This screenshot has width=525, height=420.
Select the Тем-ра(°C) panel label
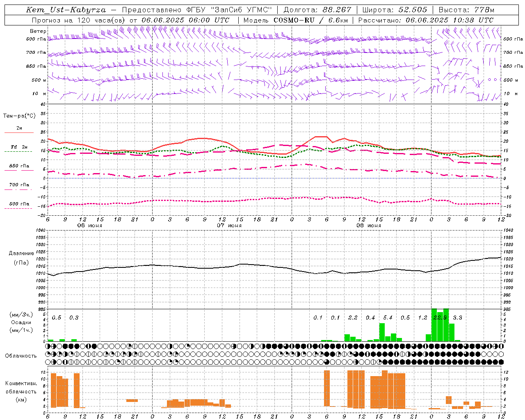point(19,116)
